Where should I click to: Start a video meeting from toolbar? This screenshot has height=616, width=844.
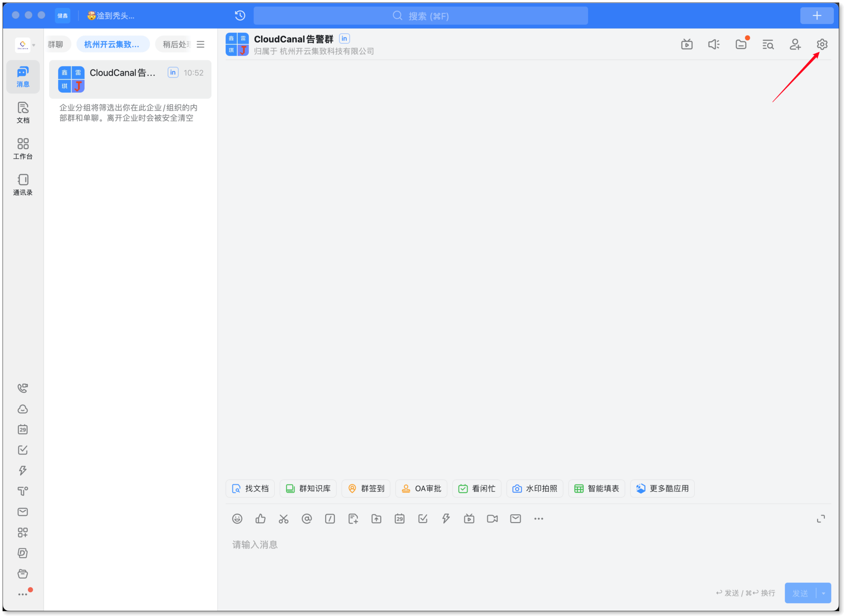click(492, 519)
